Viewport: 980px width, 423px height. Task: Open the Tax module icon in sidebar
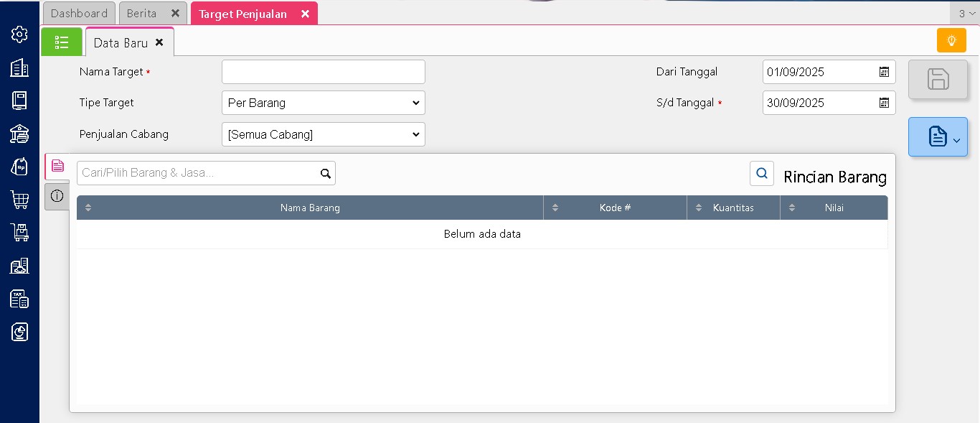(19, 299)
